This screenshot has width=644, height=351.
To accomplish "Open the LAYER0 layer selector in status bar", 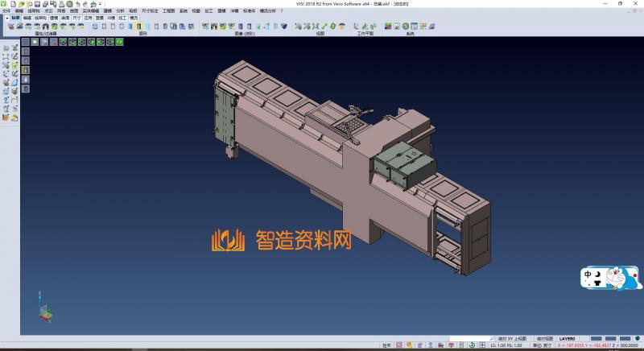I will 568,339.
